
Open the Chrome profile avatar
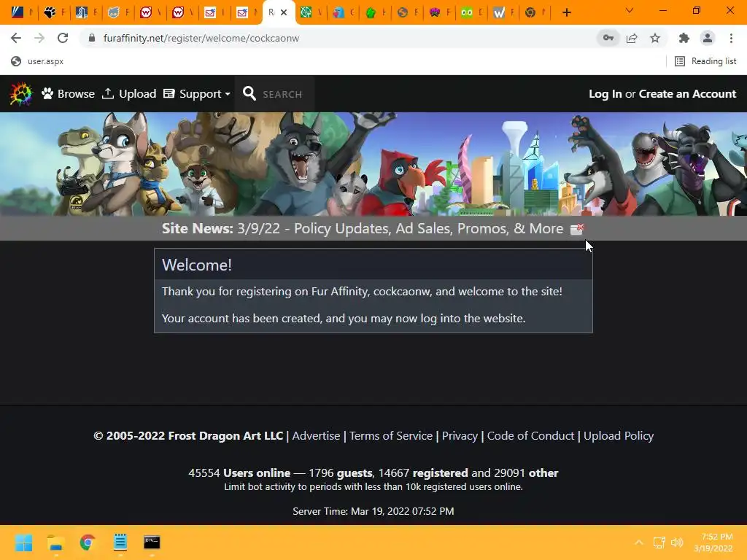click(x=708, y=38)
